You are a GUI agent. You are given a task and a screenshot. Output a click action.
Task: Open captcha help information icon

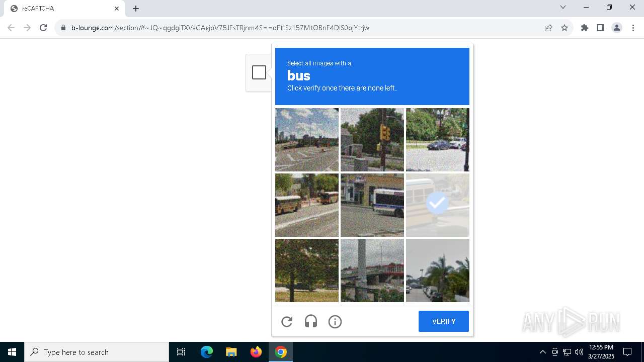point(335,322)
